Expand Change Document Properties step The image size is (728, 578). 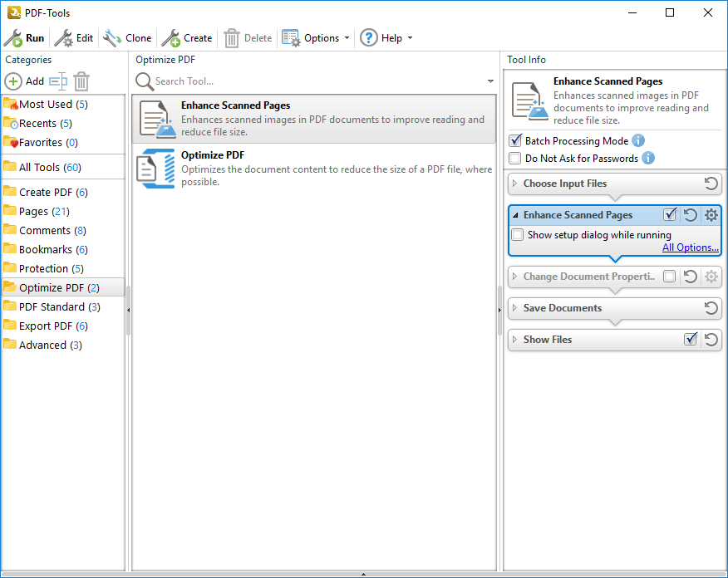[x=514, y=277]
